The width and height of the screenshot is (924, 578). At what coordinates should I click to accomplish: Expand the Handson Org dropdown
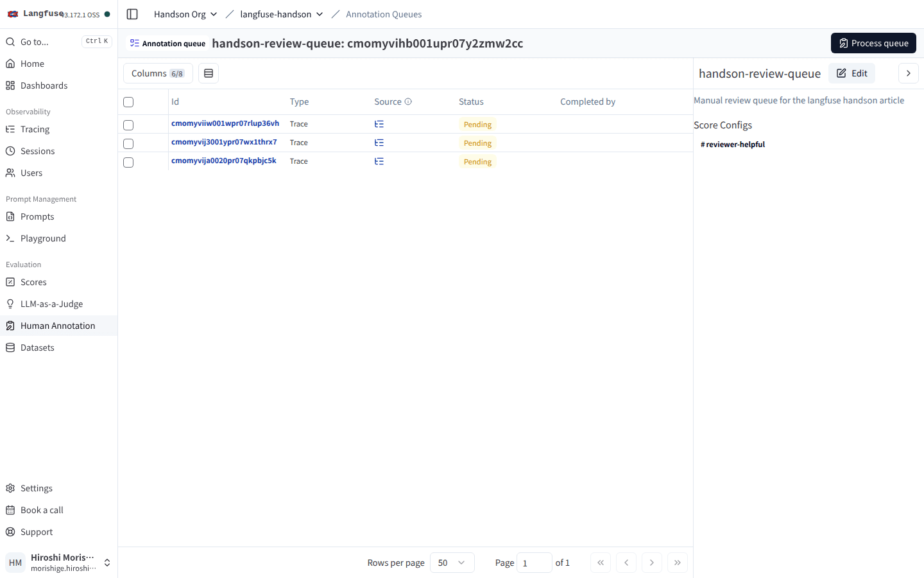tap(185, 14)
